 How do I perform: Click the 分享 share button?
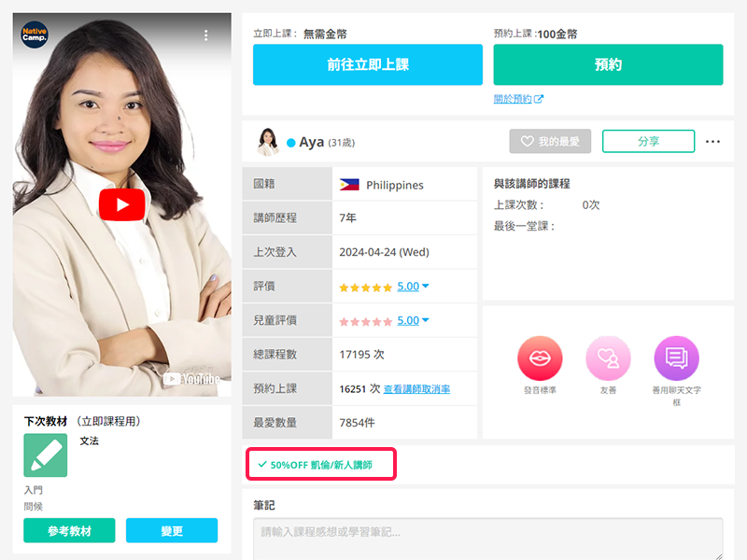[x=648, y=142]
